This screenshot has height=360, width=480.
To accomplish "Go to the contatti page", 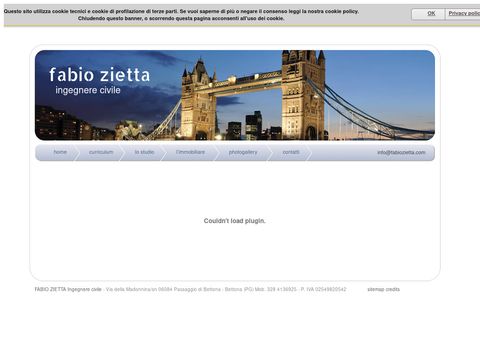I will click(x=291, y=152).
